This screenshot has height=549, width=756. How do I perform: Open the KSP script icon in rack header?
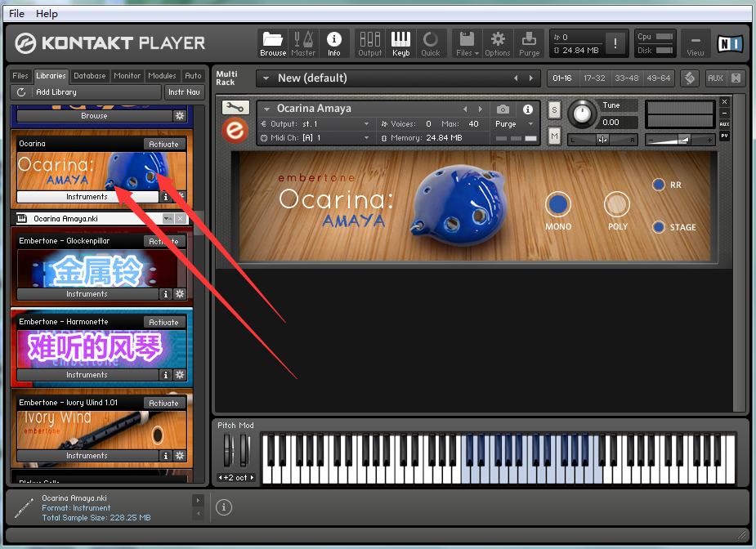(690, 78)
